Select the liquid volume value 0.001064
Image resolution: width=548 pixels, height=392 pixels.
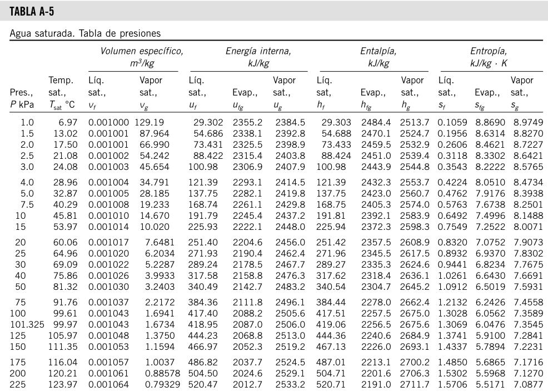pos(108,384)
